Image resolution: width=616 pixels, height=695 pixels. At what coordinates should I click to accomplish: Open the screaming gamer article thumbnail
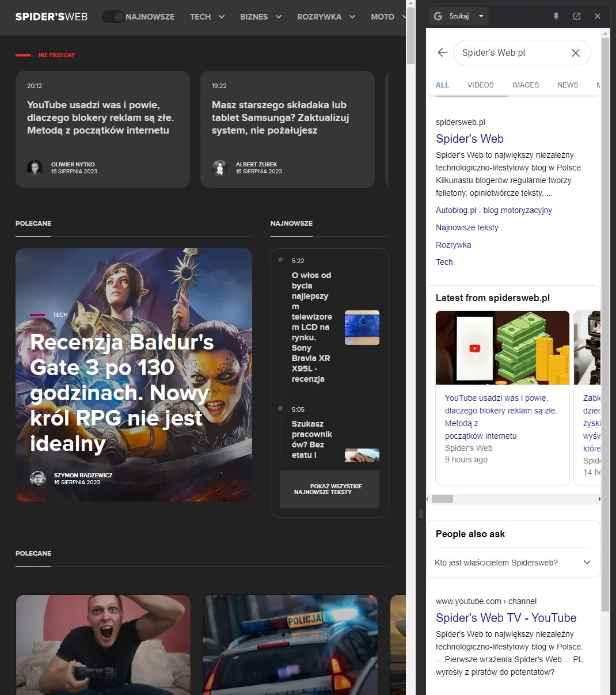pyautogui.click(x=103, y=645)
